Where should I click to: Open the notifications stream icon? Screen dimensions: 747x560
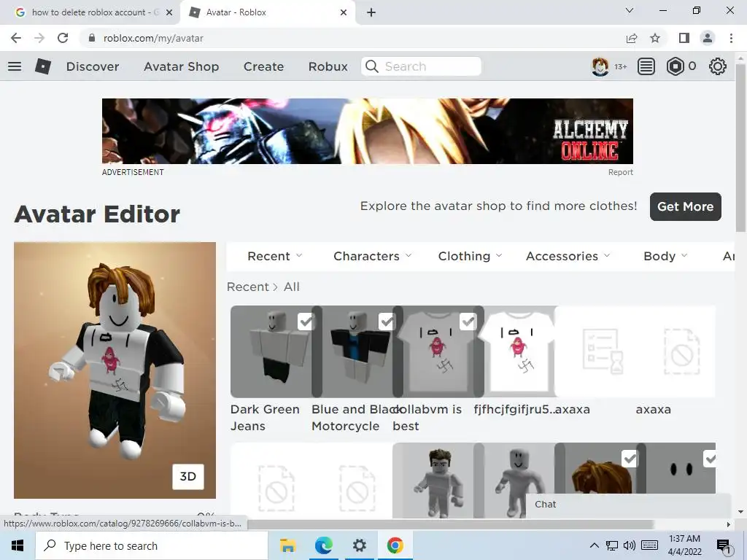coord(646,66)
